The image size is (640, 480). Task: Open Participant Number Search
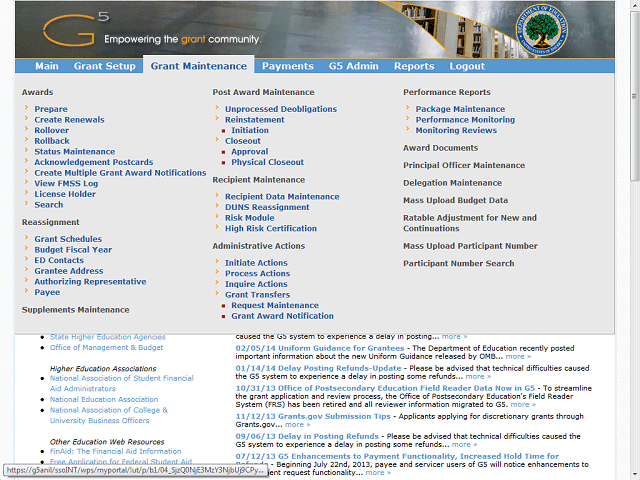coord(459,263)
